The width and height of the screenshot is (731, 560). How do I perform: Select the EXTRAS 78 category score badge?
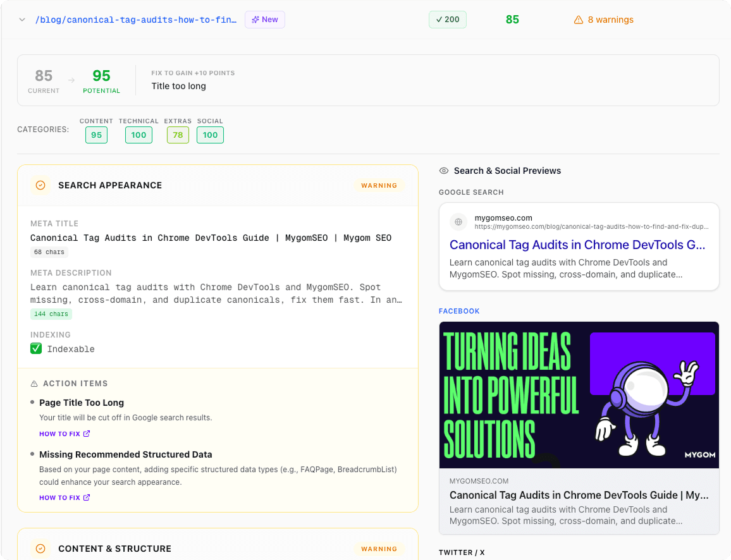pos(178,135)
